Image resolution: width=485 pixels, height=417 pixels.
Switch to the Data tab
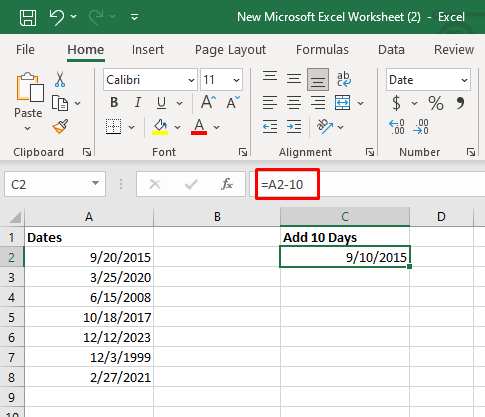coord(391,50)
